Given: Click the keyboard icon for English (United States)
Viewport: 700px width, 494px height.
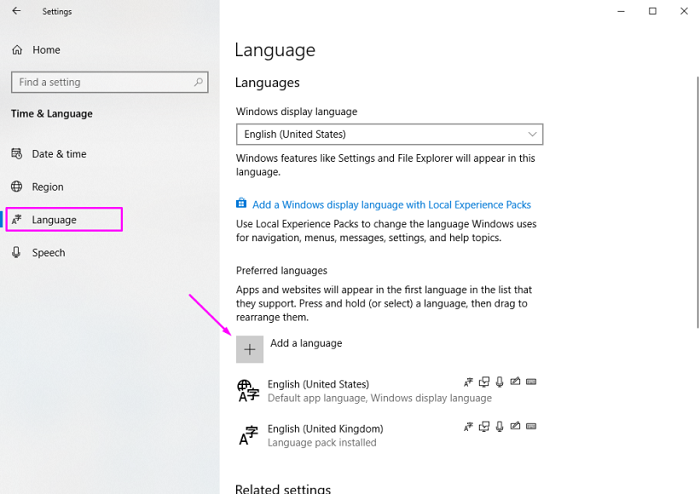Looking at the screenshot, I should point(531,382).
